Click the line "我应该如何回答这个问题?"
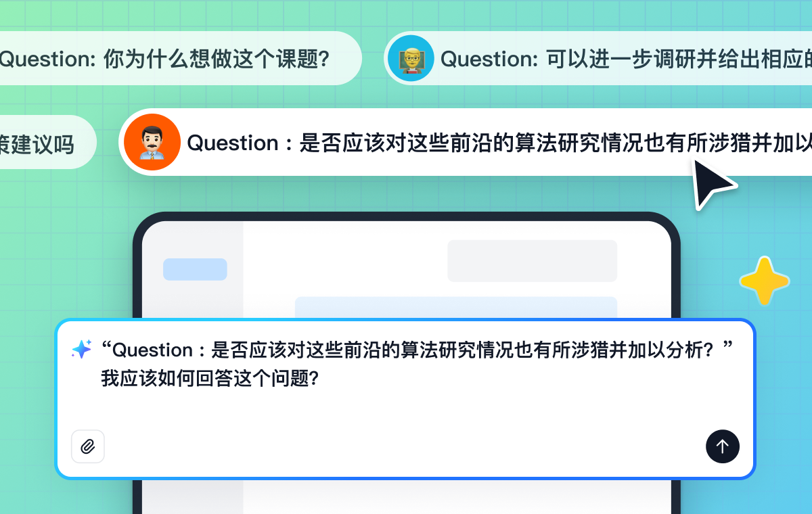Screen dimensions: 812x514 tap(210, 378)
